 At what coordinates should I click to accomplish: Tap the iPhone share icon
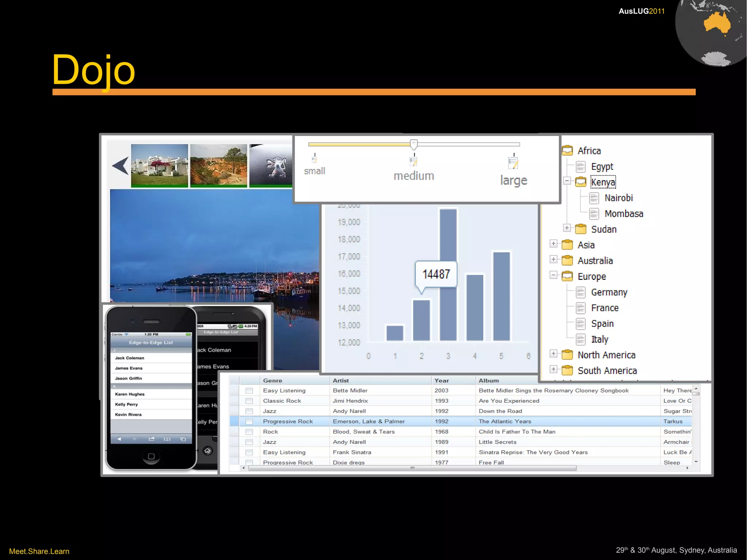point(151,439)
